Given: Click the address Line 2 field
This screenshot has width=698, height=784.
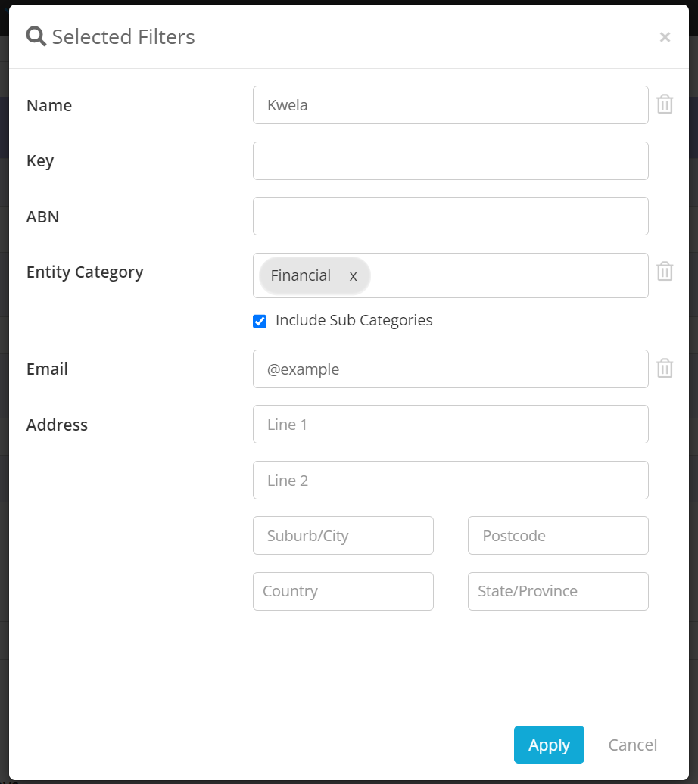Looking at the screenshot, I should [450, 480].
